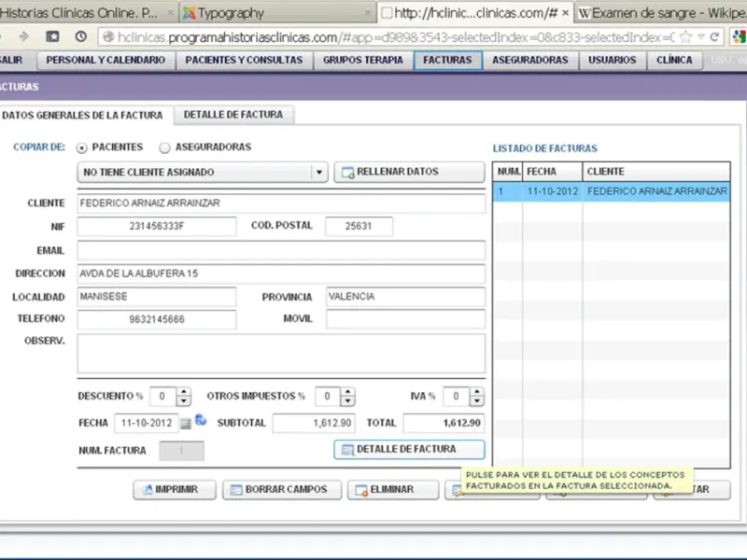
Task: Increase DESCUENTO % with the up arrow
Action: [x=183, y=392]
